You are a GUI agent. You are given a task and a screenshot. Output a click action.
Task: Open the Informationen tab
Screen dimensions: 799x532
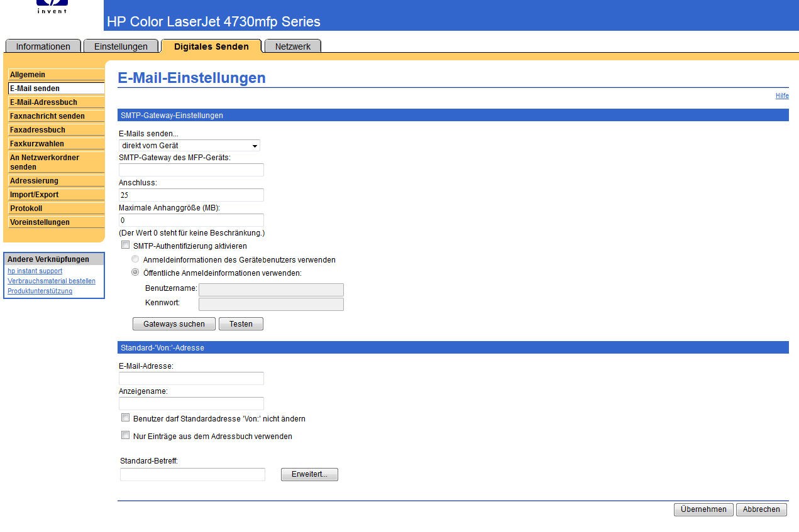pos(43,46)
